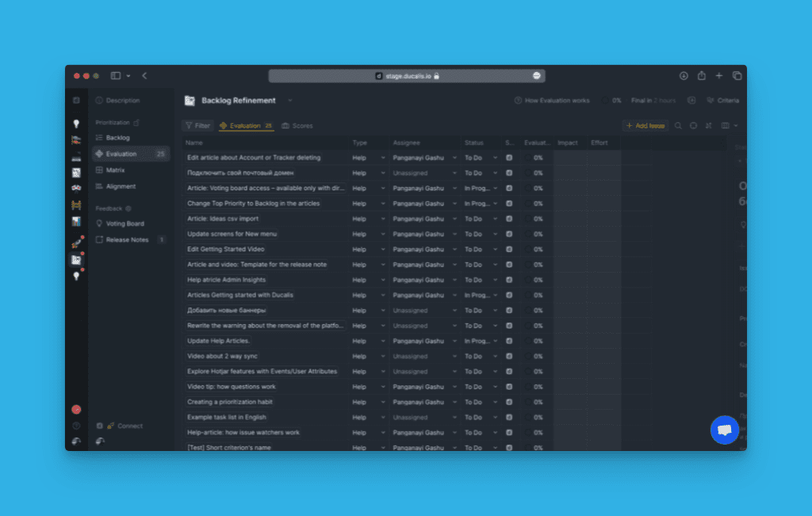Open Matrix in the sidebar
This screenshot has width=812, height=516.
click(x=115, y=170)
